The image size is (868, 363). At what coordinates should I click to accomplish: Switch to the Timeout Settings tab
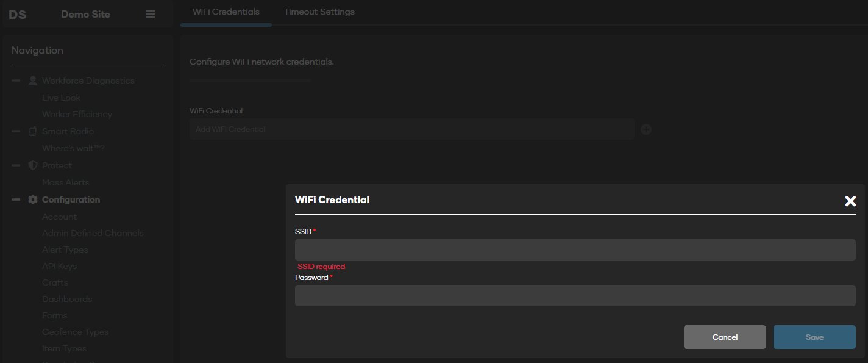pos(319,11)
